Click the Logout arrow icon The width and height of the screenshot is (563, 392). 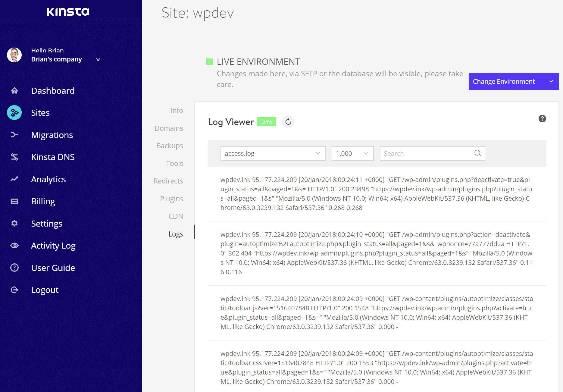(14, 290)
